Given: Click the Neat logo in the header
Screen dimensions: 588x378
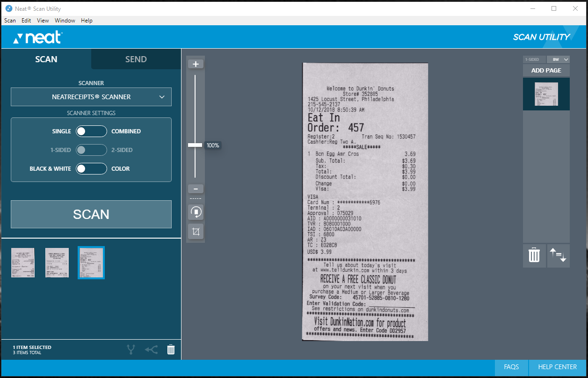Looking at the screenshot, I should (38, 38).
